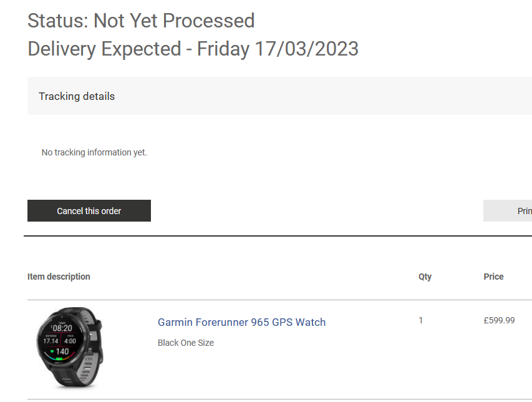Open the Garmin Forerunner 965 GPS Watch link

[241, 322]
